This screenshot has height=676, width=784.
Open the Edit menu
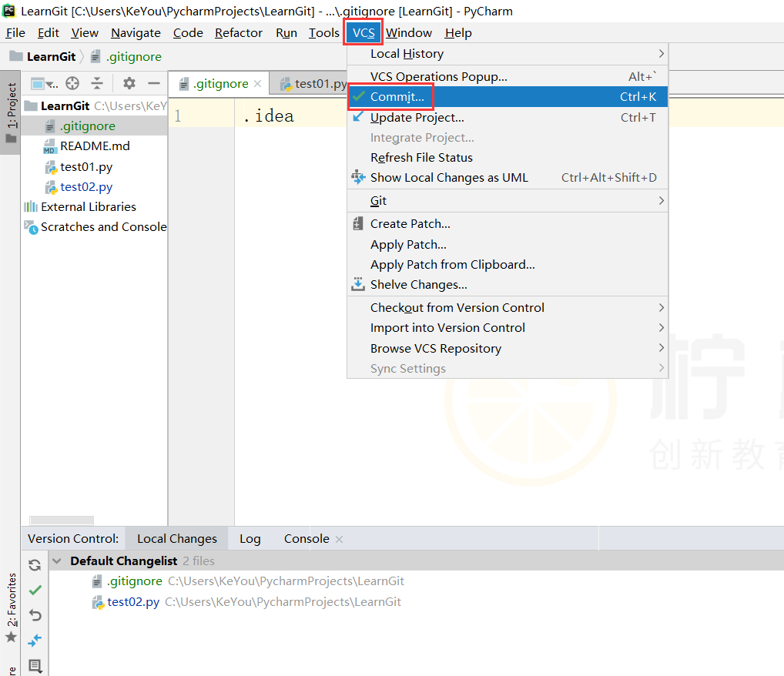coord(49,33)
